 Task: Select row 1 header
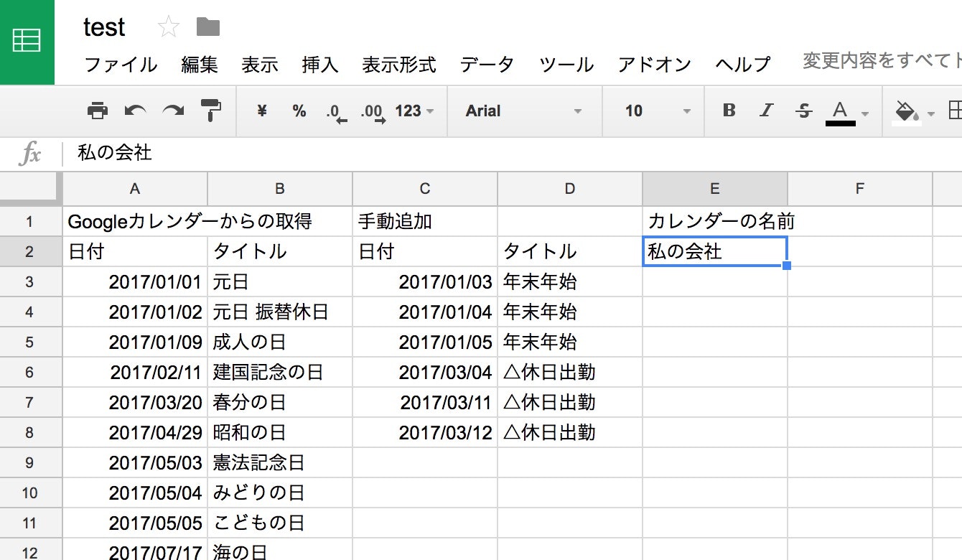[30, 221]
